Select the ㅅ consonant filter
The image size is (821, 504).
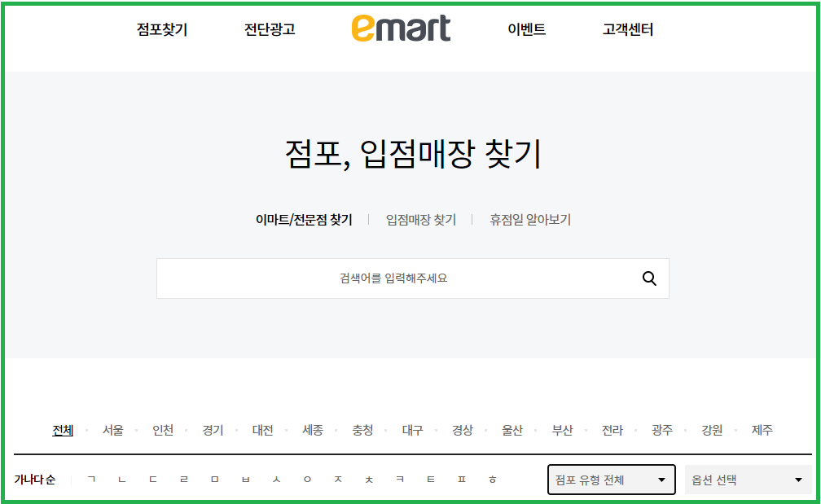(276, 479)
